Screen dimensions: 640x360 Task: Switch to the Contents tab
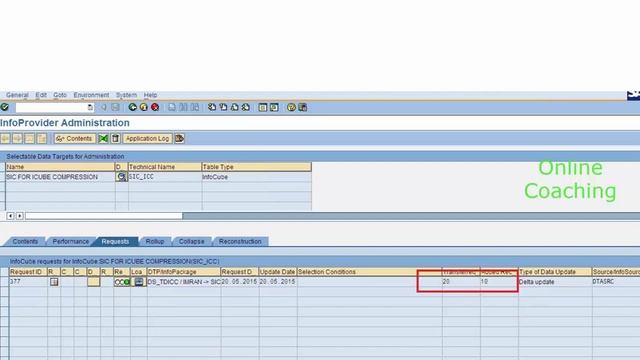coord(25,242)
